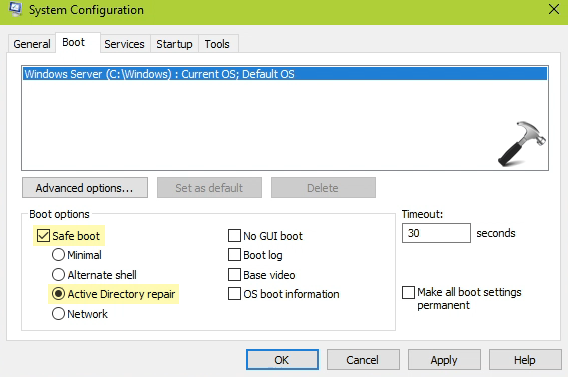Check Make all boot settings permanent
This screenshot has height=377, width=568.
(x=408, y=292)
